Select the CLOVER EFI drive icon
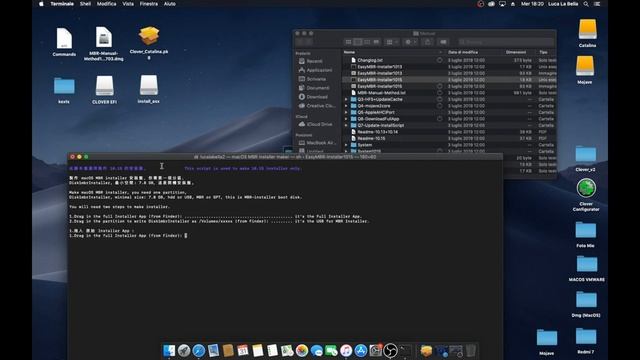 (104, 86)
